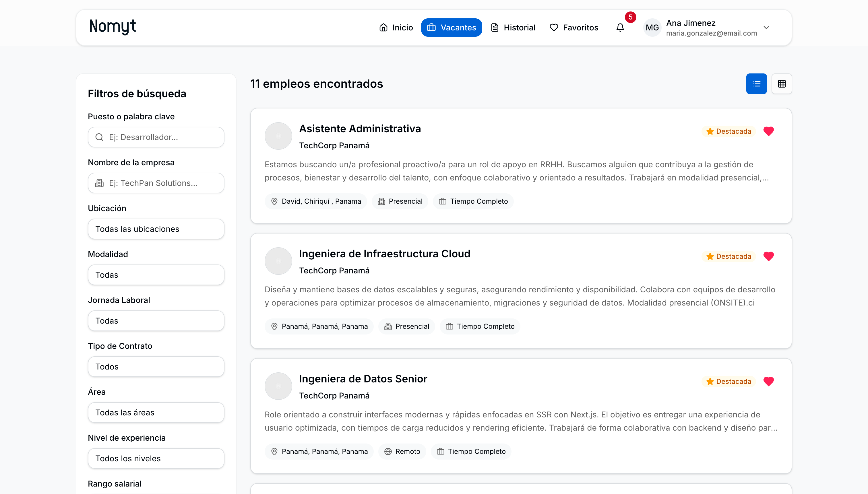Click the company name input field
This screenshot has height=494, width=868.
[156, 183]
